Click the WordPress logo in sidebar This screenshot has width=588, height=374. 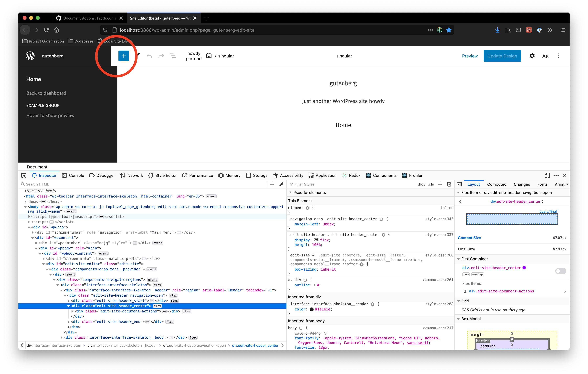tap(30, 56)
